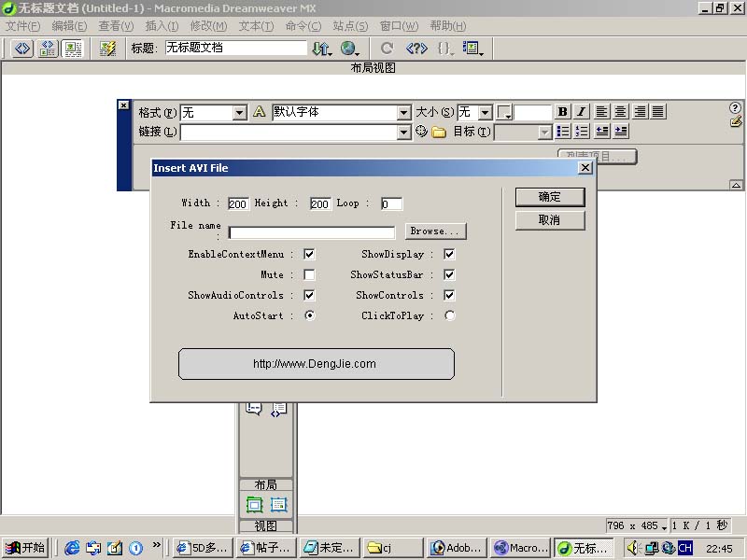747x560 pixels.
Task: Check the Mute checkbox
Action: (309, 274)
